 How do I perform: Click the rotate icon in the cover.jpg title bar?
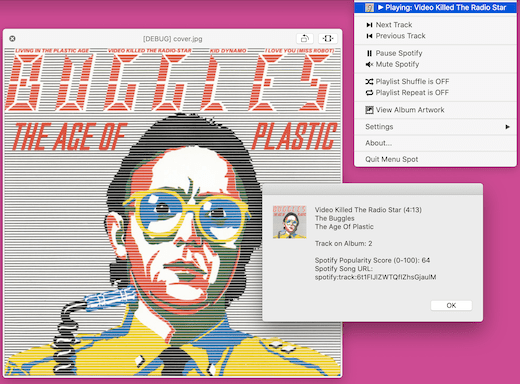click(305, 39)
